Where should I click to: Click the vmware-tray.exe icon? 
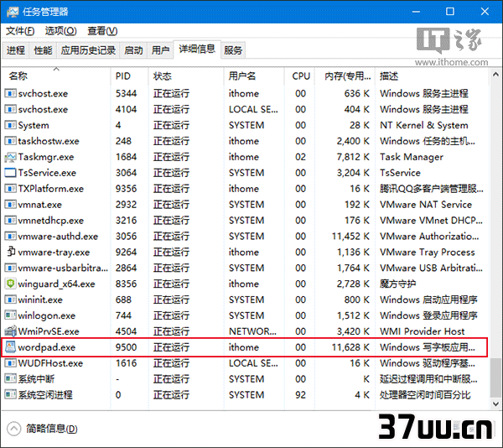click(x=11, y=252)
